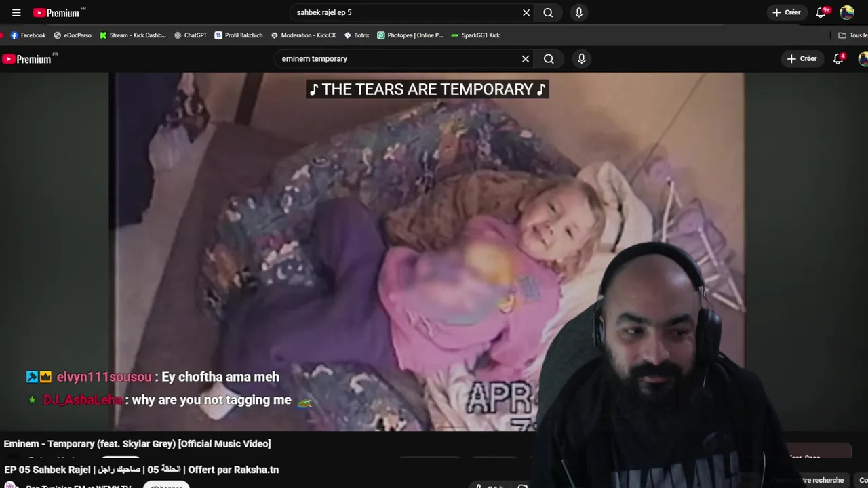The image size is (868, 488).
Task: Open the eDocPerso bookmark
Action: [73, 35]
